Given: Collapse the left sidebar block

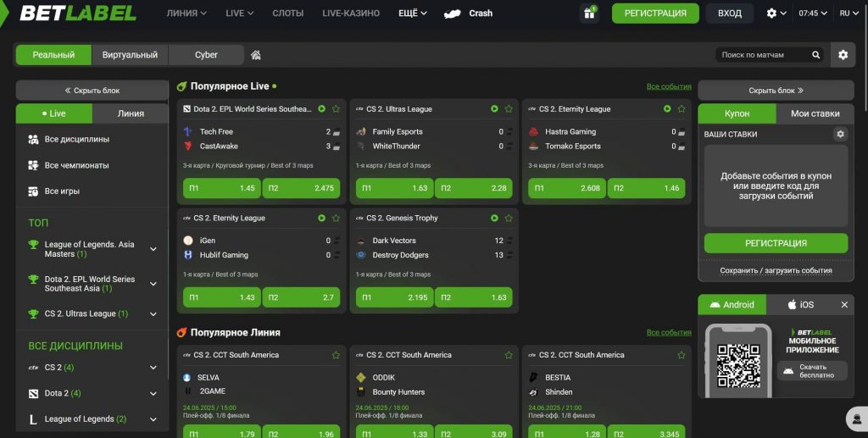Looking at the screenshot, I should (92, 90).
